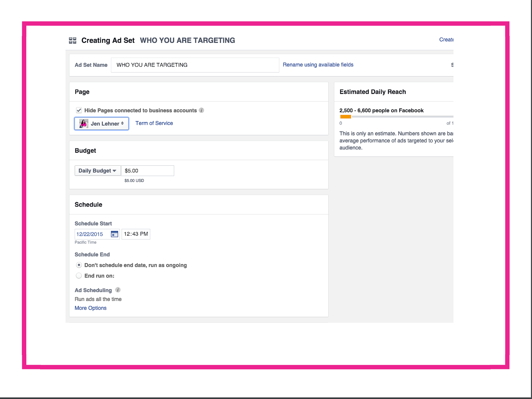Open the Daily Budget dropdown

click(x=98, y=170)
